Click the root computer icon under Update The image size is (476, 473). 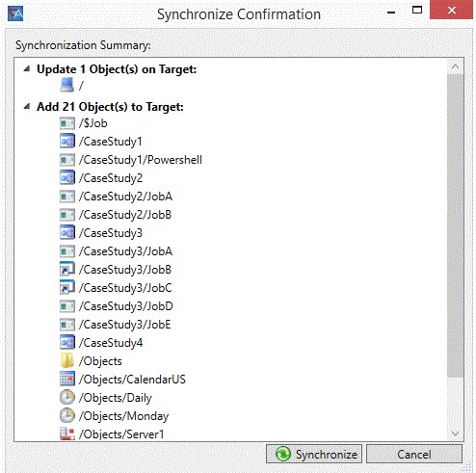[67, 85]
